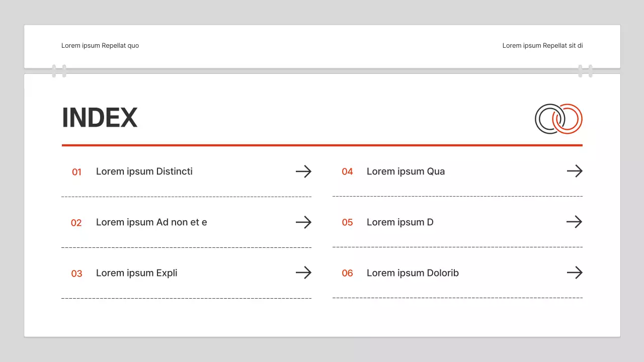Click the arrow beside Lorem ipsum D
The width and height of the screenshot is (644, 362).
(574, 222)
